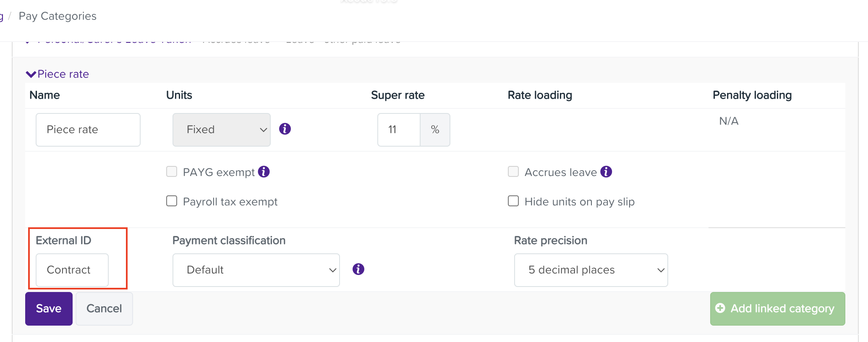
Task: Check the Payroll tax exempt option
Action: coord(172,201)
